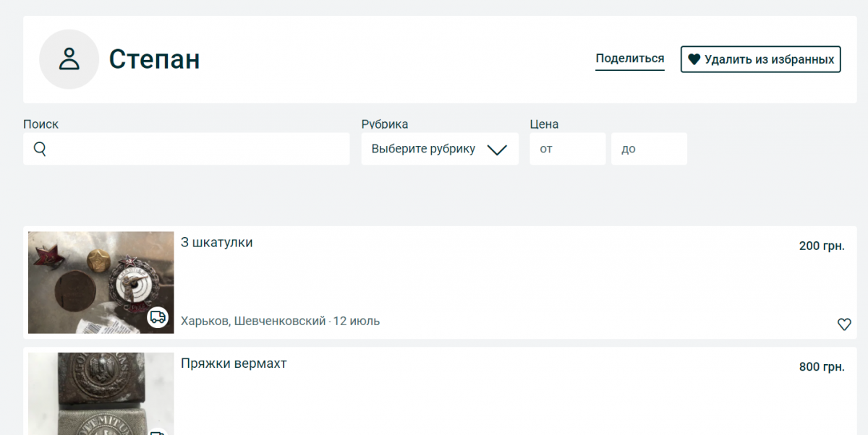
Task: View the З шкатулки badges thumbnail
Action: tap(101, 282)
